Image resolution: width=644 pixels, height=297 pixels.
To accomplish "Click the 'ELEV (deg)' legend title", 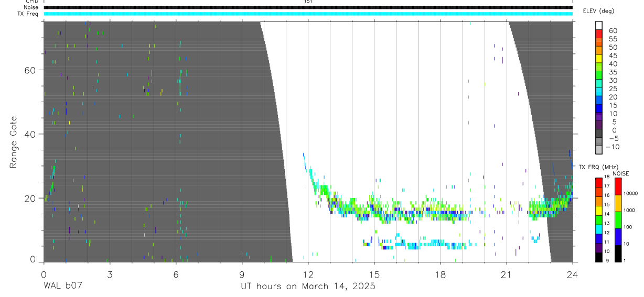I will click(x=598, y=11).
